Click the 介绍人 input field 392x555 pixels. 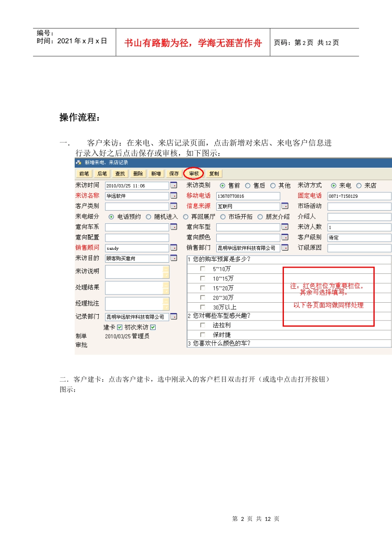pos(359,217)
